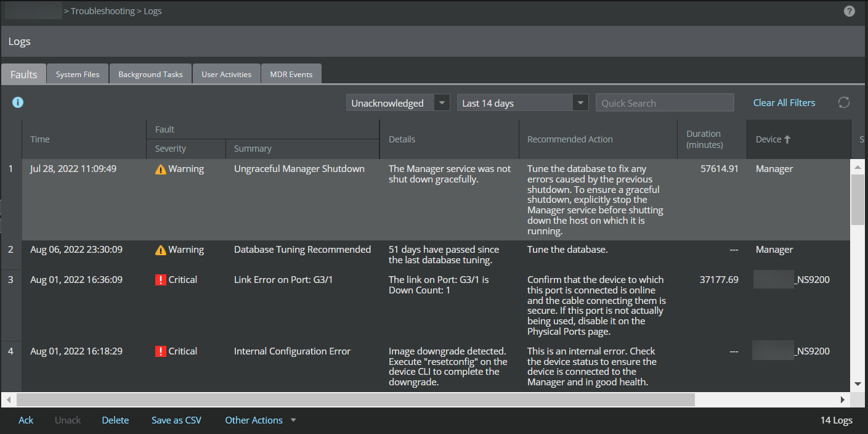Click the Details column header
The height and width of the screenshot is (434, 868).
[x=449, y=139]
